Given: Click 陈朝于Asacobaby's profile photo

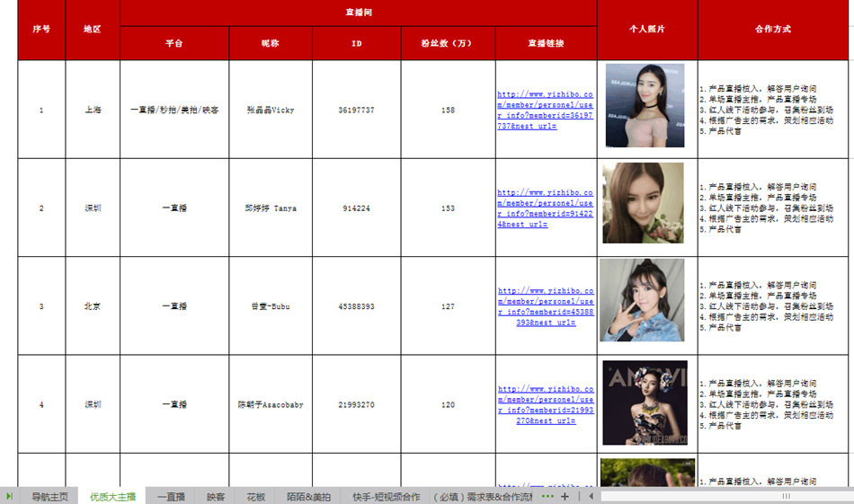Looking at the screenshot, I should point(645,402).
